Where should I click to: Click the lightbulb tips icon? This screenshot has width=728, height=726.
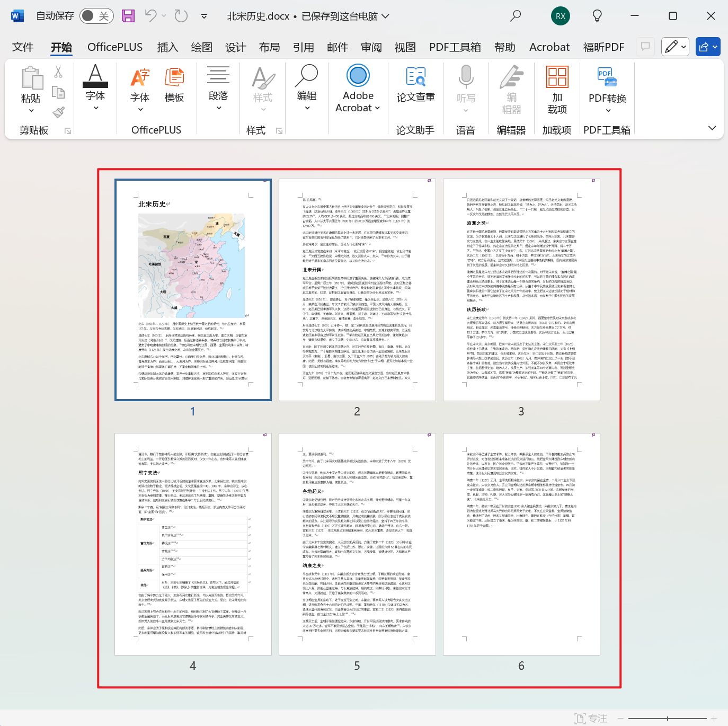tap(597, 16)
